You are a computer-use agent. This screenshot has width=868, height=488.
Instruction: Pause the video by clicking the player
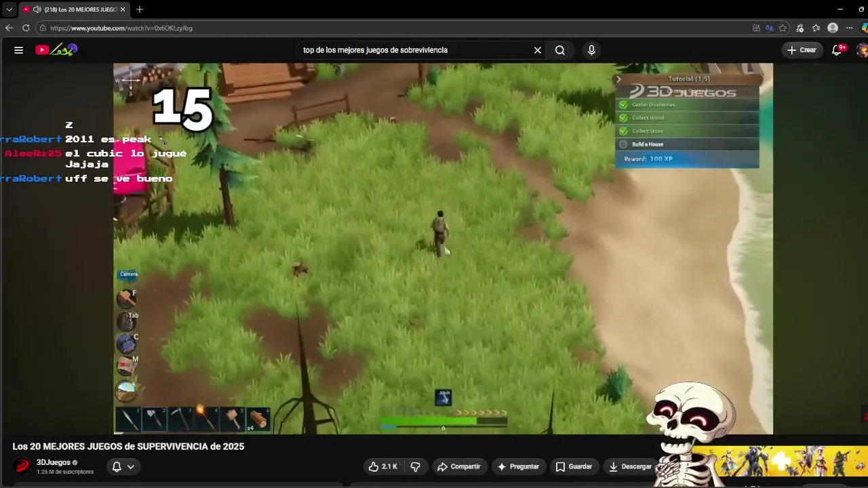point(443,248)
